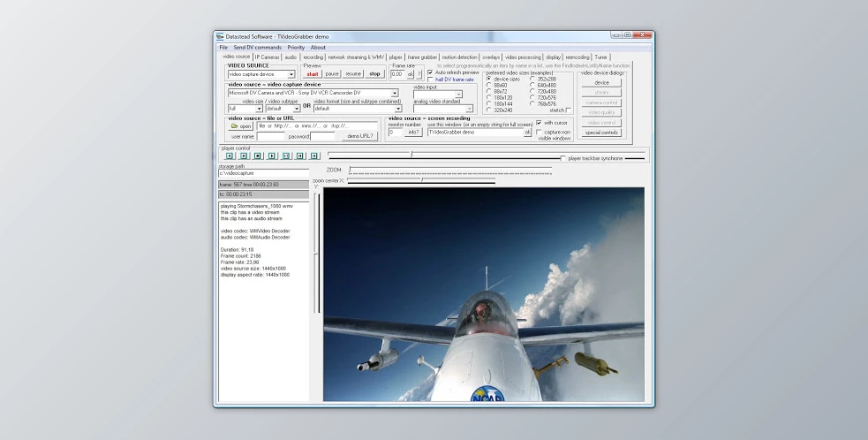The image size is (868, 440).
Task: Enable capture non-visible windows checkbox
Action: (x=540, y=133)
